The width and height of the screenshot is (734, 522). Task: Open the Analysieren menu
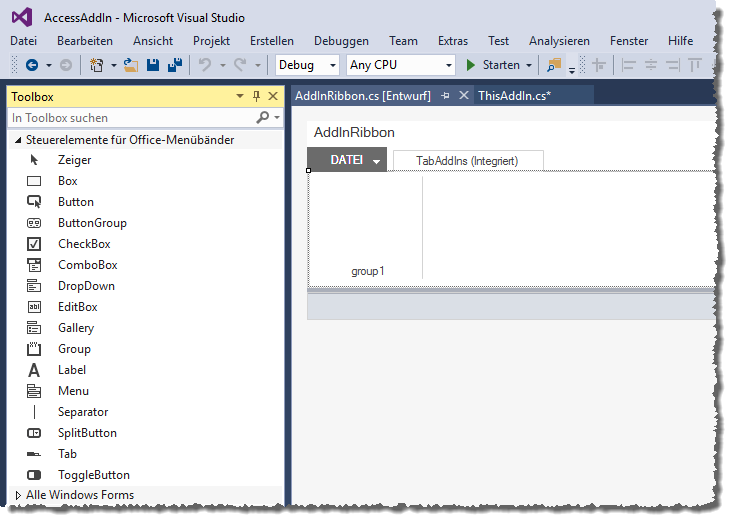pyautogui.click(x=559, y=41)
